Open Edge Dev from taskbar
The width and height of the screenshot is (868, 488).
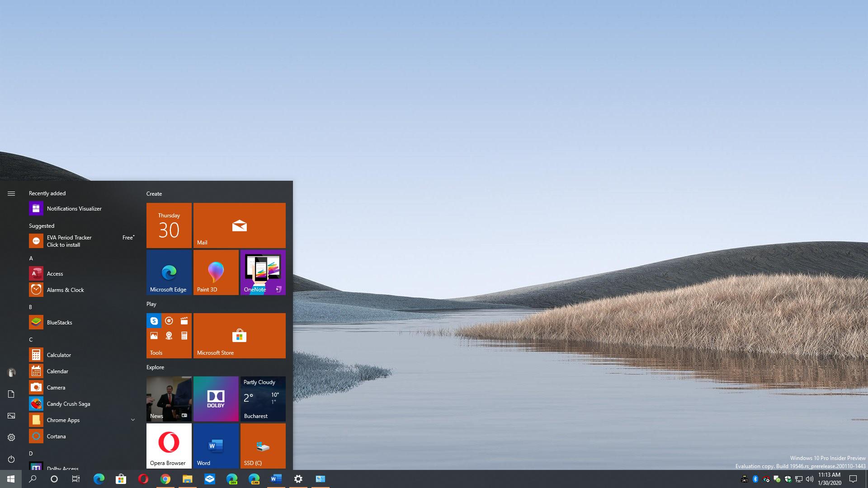pyautogui.click(x=231, y=479)
